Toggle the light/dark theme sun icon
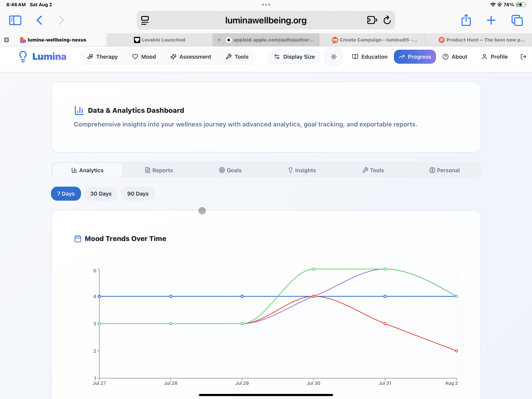The height and width of the screenshot is (399, 532). point(334,57)
